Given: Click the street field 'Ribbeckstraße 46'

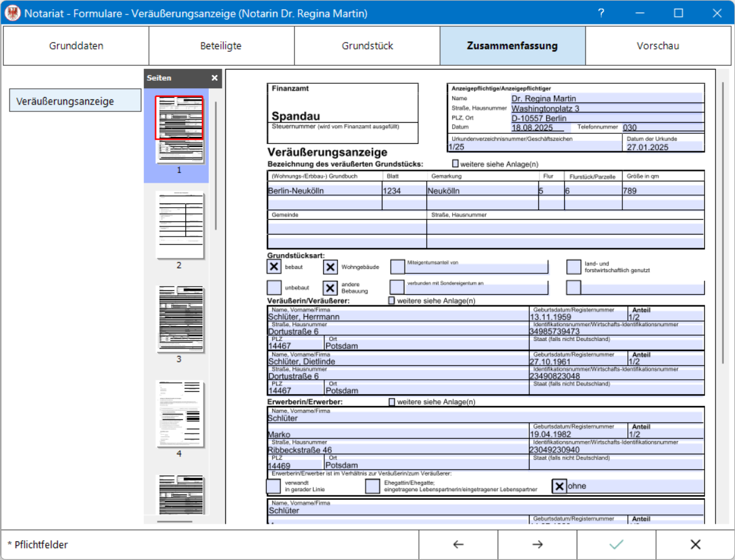Looking at the screenshot, I should coord(398,449).
